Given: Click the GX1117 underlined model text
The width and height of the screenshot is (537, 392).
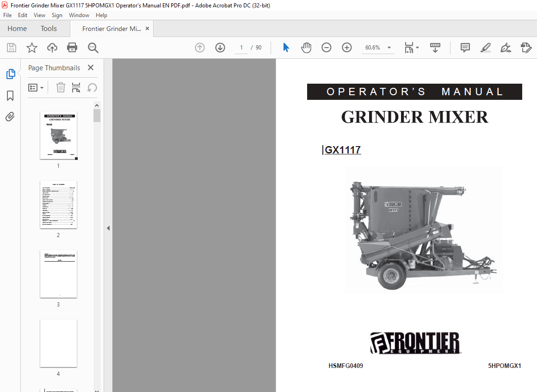Looking at the screenshot, I should 342,150.
